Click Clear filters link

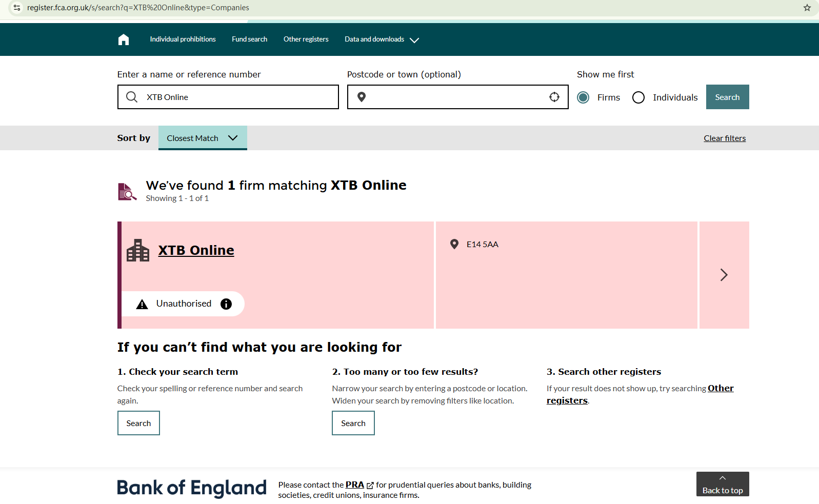coord(725,138)
